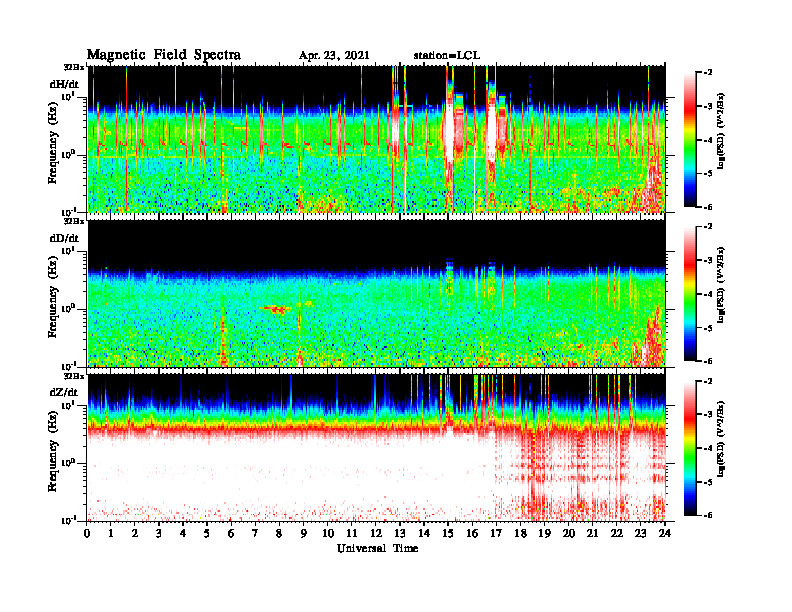Screen dimensions: 792x612
Task: Click hour tick label '7' on the time axis
Action: (x=256, y=533)
